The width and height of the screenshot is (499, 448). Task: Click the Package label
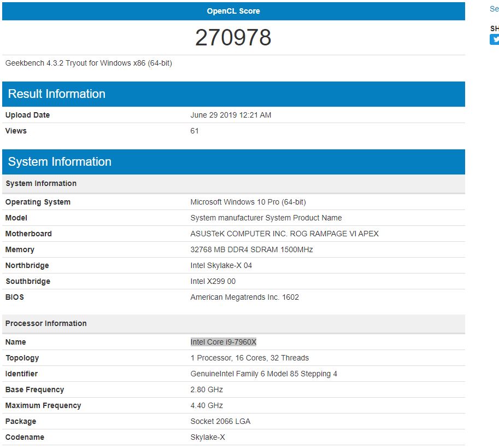pyautogui.click(x=21, y=422)
